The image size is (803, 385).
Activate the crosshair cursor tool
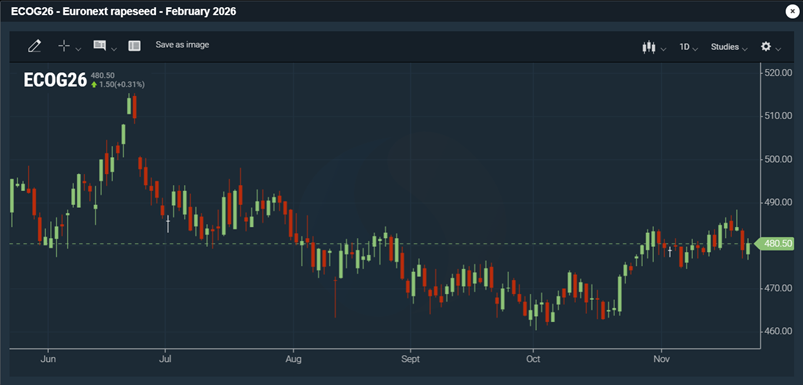[x=64, y=46]
